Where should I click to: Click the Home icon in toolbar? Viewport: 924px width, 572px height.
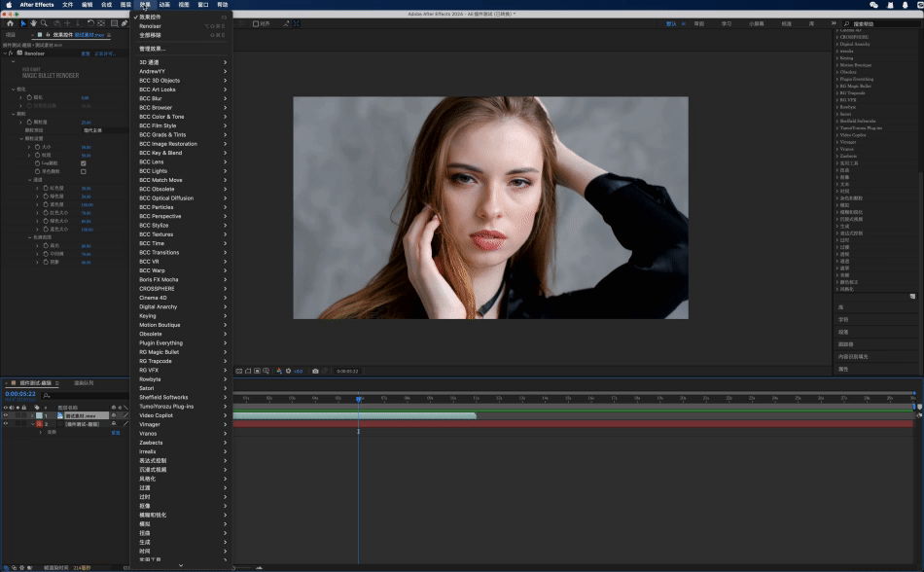pyautogui.click(x=10, y=23)
